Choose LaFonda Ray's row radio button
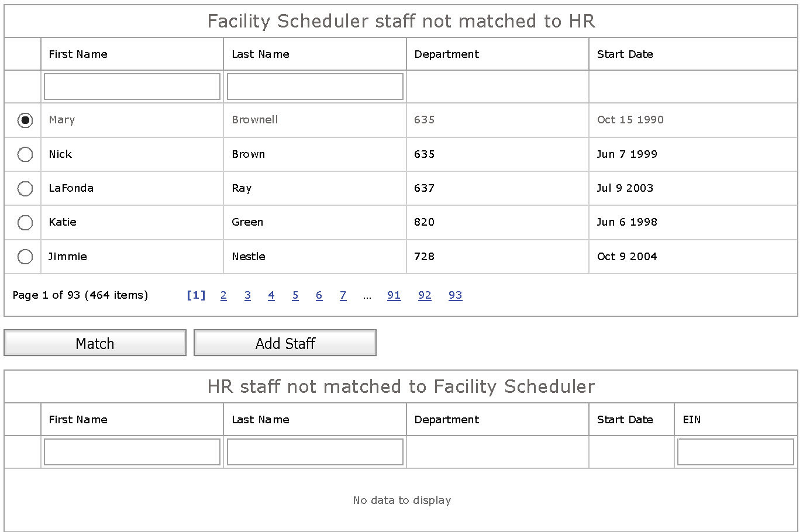Viewport: 803px width, 532px height. pyautogui.click(x=25, y=189)
